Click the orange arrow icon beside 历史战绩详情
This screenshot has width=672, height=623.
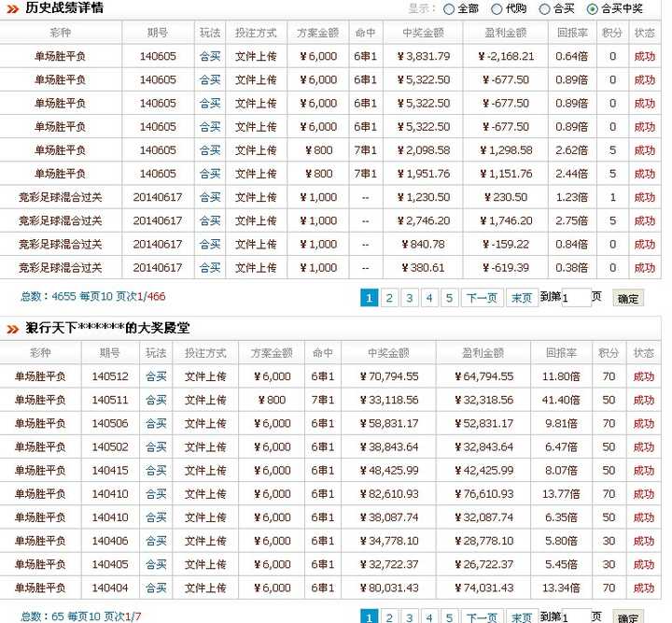click(13, 8)
